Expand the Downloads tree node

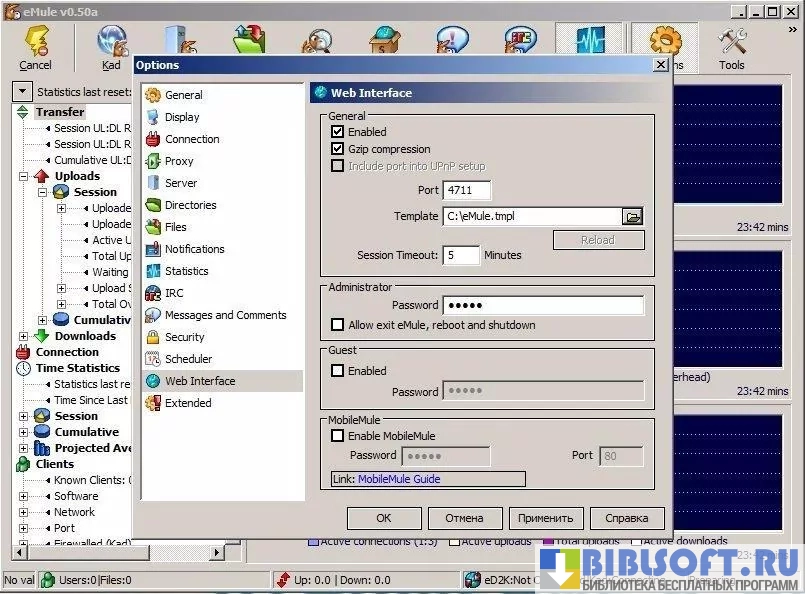[x=23, y=336]
